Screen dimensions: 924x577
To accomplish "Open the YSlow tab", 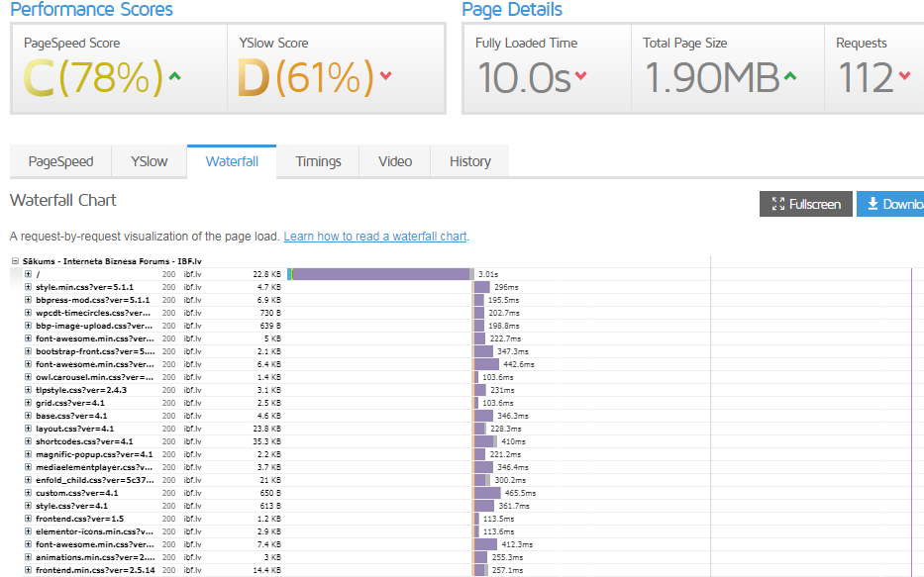I will pos(150,161).
